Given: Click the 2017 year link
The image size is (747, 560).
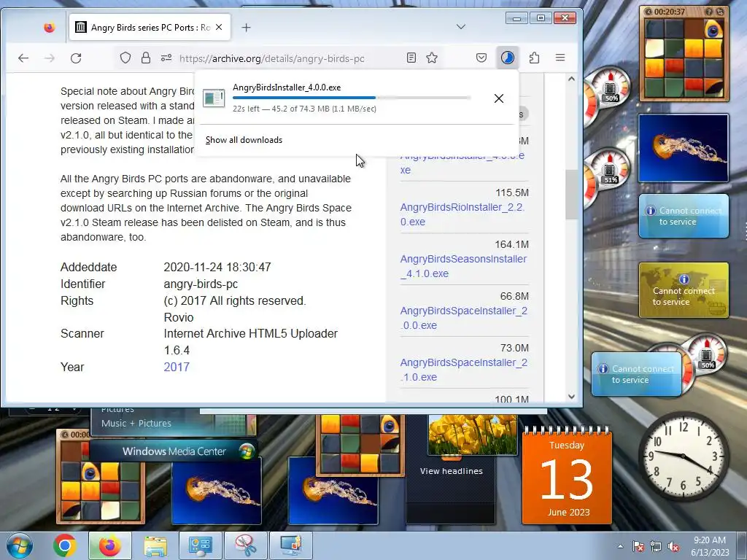Looking at the screenshot, I should (x=177, y=367).
